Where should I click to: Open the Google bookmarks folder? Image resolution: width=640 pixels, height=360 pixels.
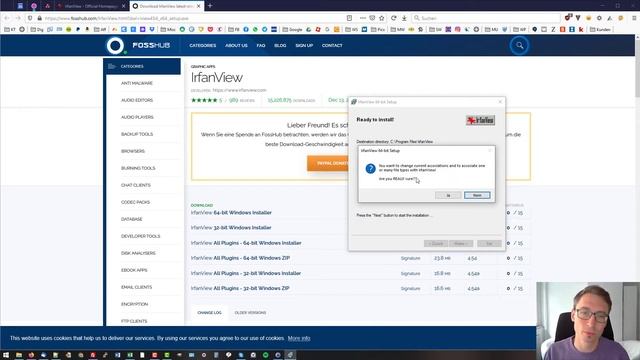pos(292,29)
